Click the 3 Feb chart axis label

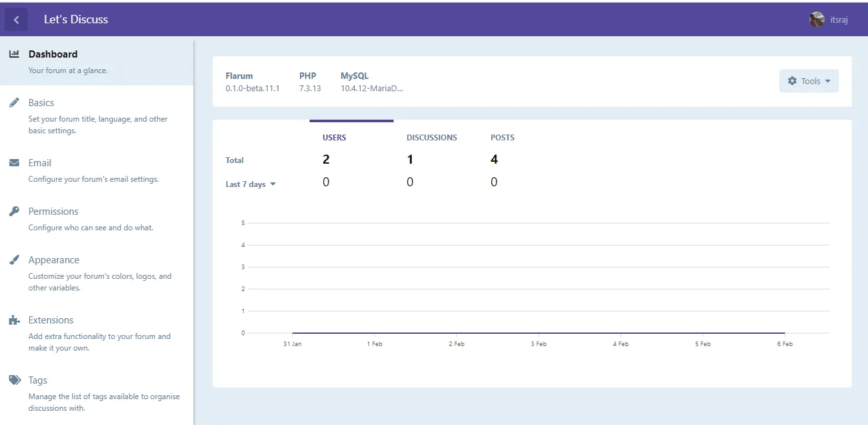coord(538,344)
